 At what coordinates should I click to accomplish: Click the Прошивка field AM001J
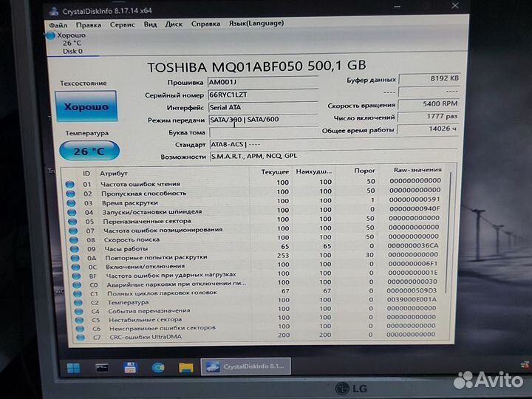click(x=263, y=82)
